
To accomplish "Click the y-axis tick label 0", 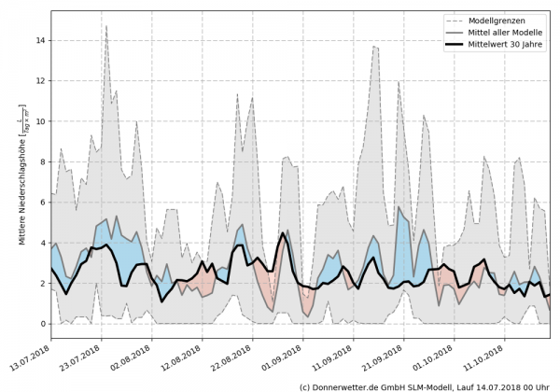I will (41, 324).
